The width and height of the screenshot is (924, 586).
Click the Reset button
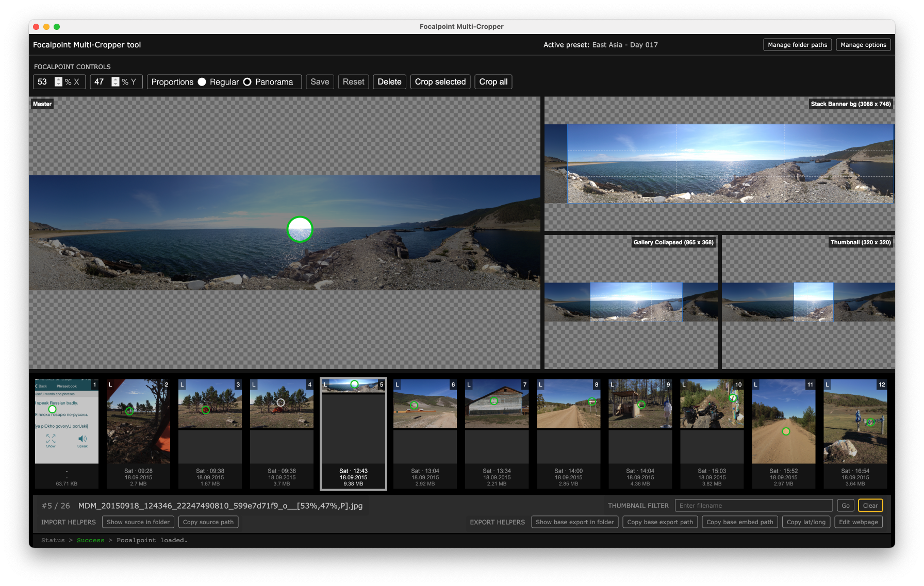353,82
